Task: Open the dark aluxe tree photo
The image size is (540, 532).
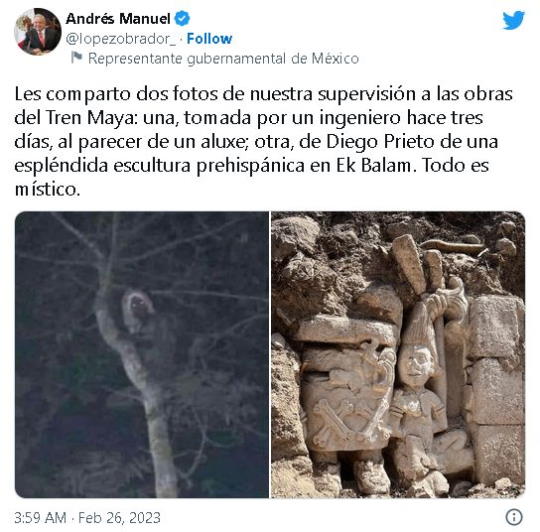Action: [142, 354]
